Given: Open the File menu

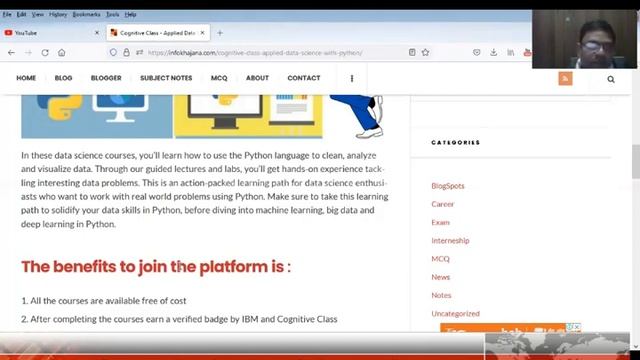Looking at the screenshot, I should click(x=7, y=14).
